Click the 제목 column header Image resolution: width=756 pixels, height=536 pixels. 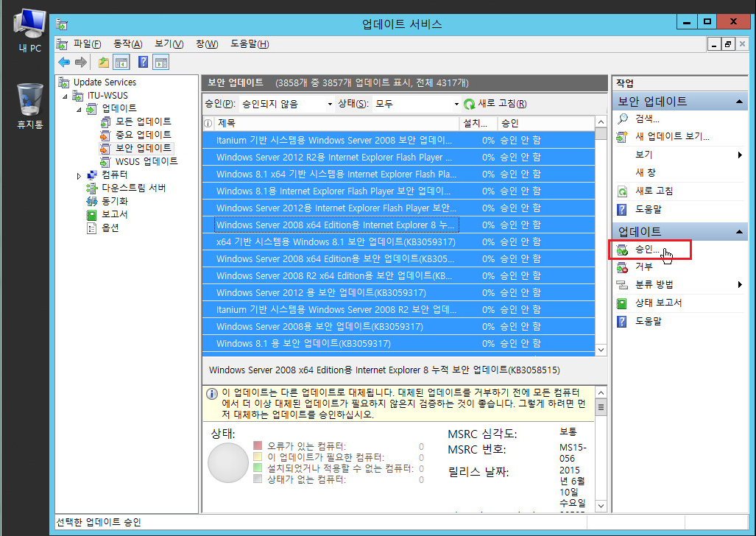pos(227,123)
